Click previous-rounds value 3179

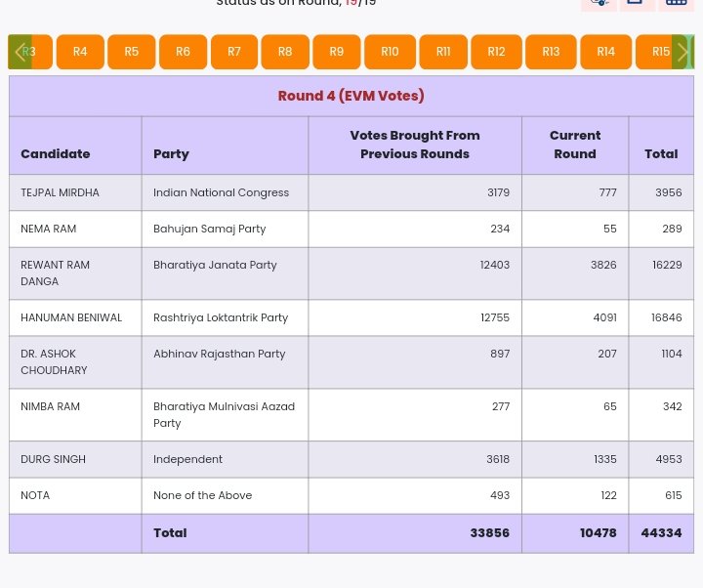pos(499,192)
